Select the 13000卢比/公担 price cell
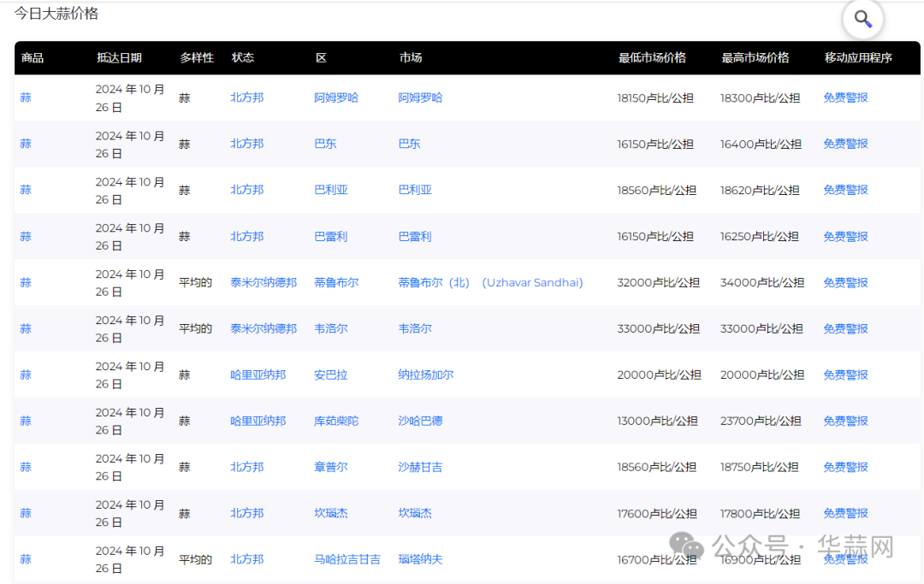The height and width of the screenshot is (584, 924). [x=657, y=421]
